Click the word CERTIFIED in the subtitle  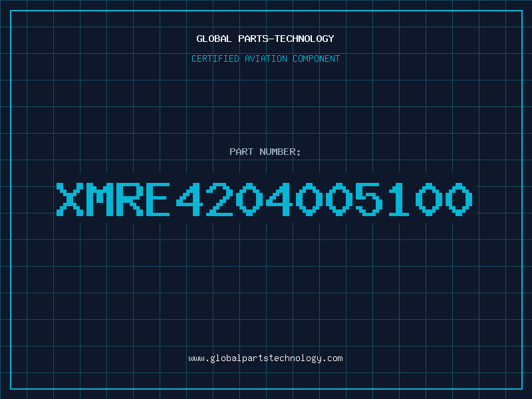click(x=215, y=59)
